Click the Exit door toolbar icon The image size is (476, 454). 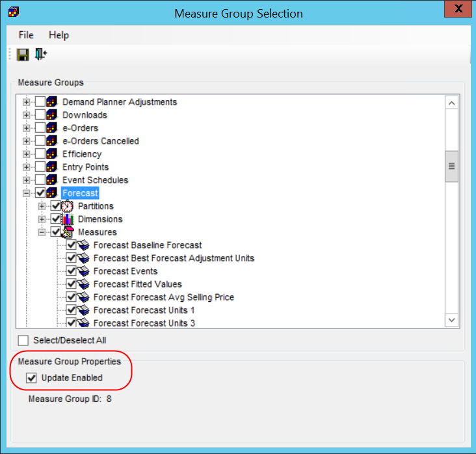pyautogui.click(x=41, y=55)
